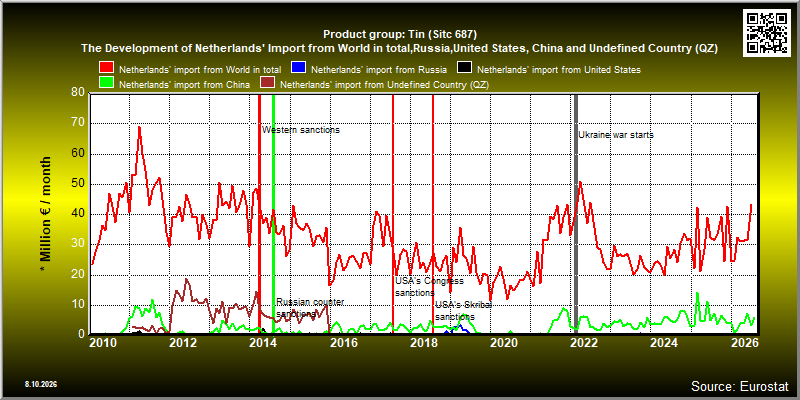Click the "Source: Eurostat" label

point(739,385)
